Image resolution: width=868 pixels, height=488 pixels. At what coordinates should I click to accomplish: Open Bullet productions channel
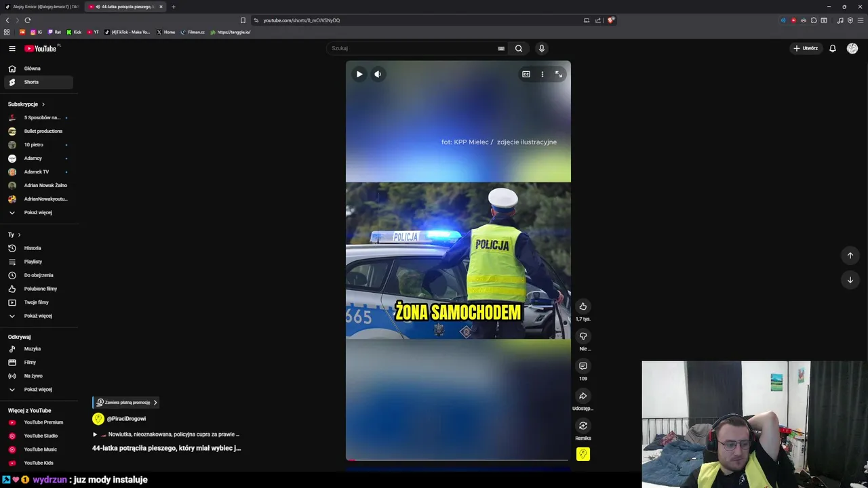click(x=39, y=131)
